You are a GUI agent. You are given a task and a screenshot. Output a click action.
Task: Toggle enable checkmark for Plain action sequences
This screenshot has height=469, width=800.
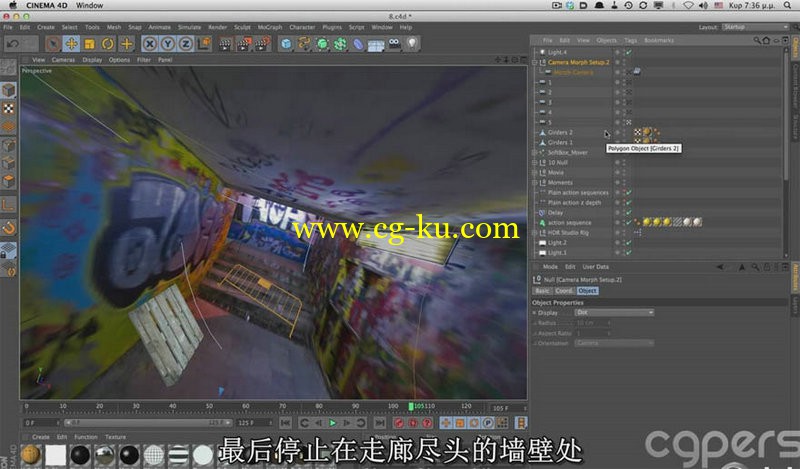[629, 192]
